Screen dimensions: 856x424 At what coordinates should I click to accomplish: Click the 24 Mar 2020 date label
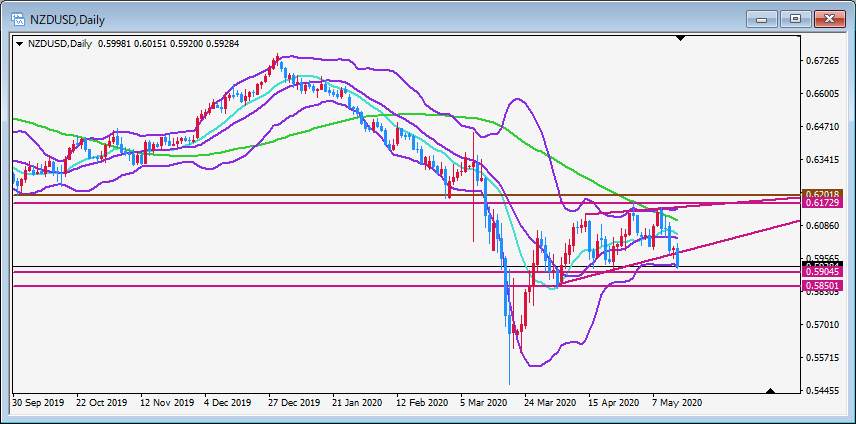coord(551,403)
